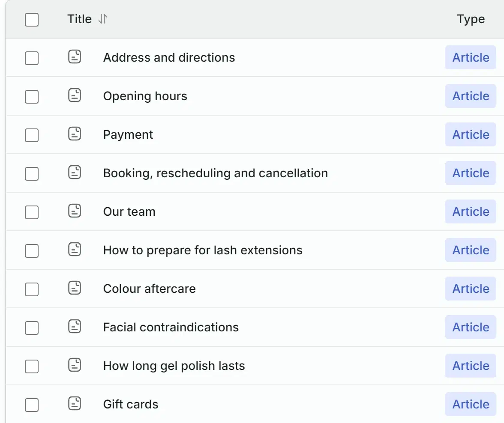Tick checkbox for How to prepare for lash extensions

tap(32, 251)
